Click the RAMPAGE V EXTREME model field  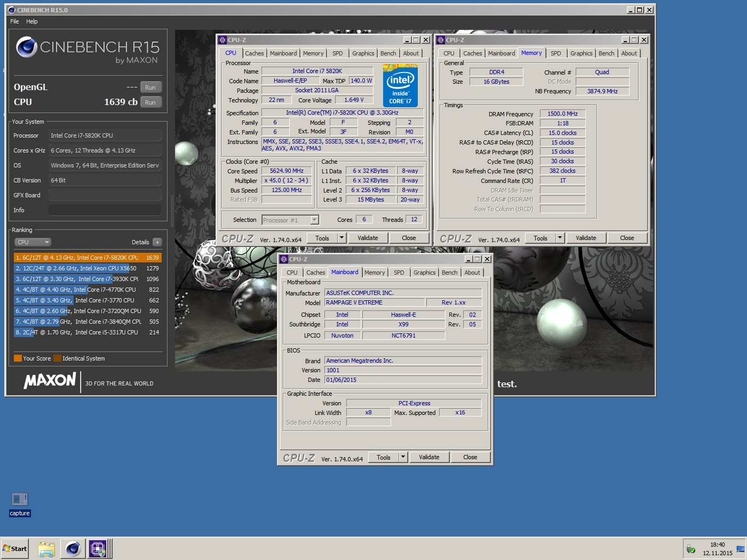pyautogui.click(x=375, y=302)
